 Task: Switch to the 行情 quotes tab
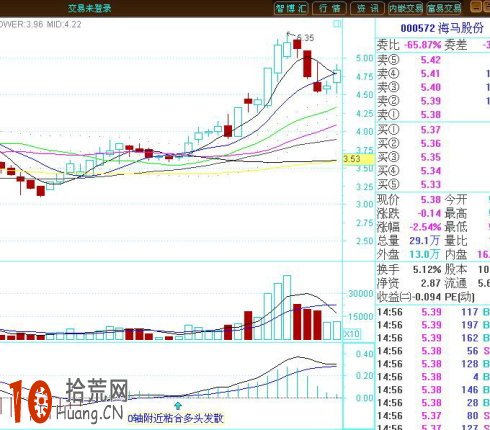(x=329, y=8)
